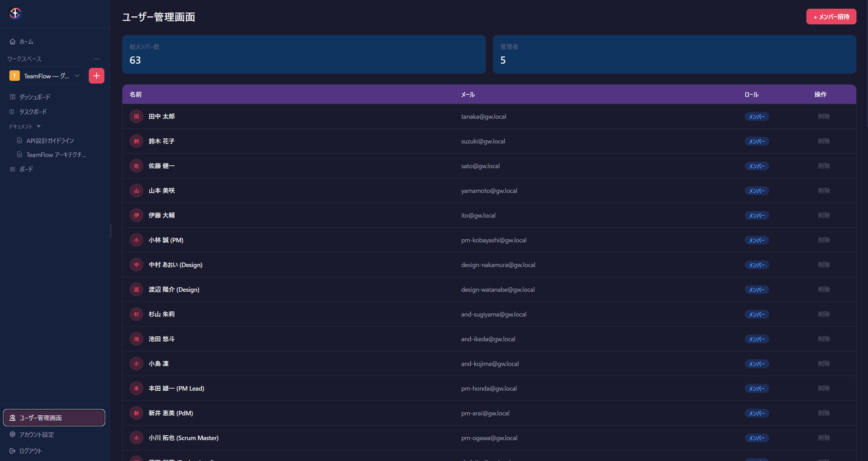Open ボード menu item
The height and width of the screenshot is (461, 868).
(x=55, y=169)
